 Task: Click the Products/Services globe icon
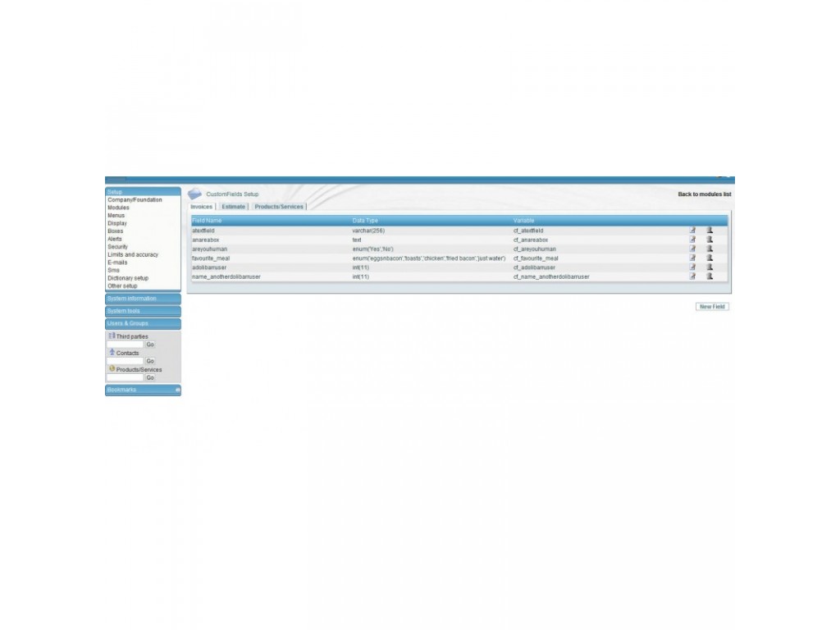point(112,368)
